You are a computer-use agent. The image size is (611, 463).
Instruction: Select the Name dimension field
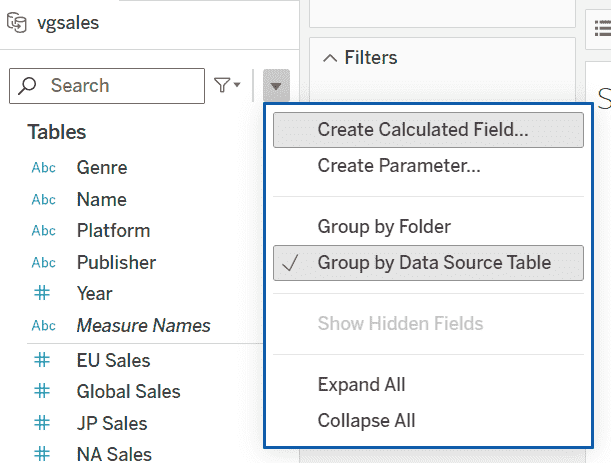coord(101,200)
